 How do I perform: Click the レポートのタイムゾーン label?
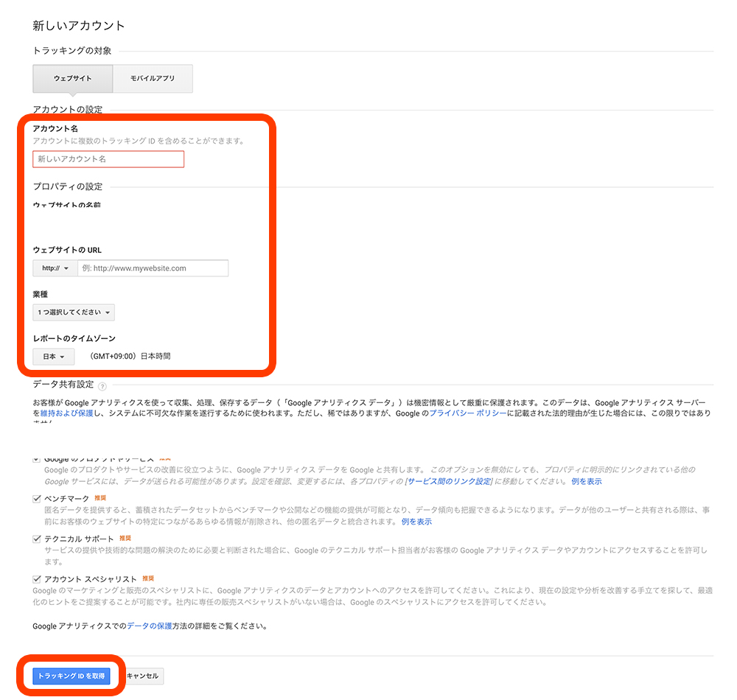[x=74, y=339]
